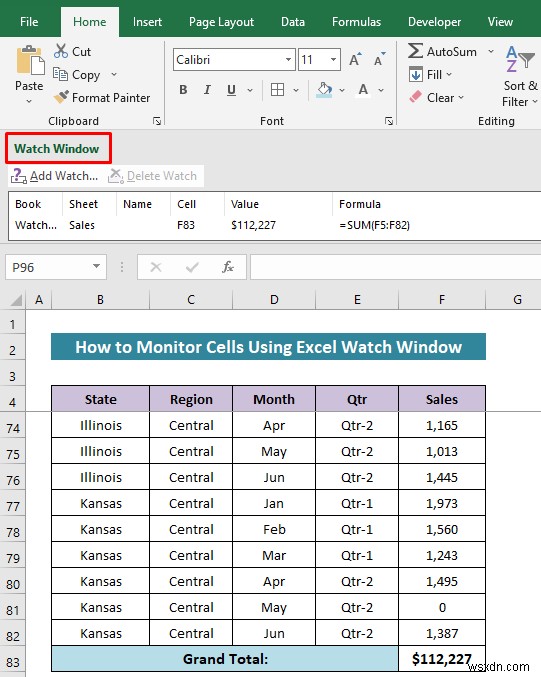The image size is (541, 677).
Task: Click the Add Watch button
Action: pyautogui.click(x=54, y=176)
